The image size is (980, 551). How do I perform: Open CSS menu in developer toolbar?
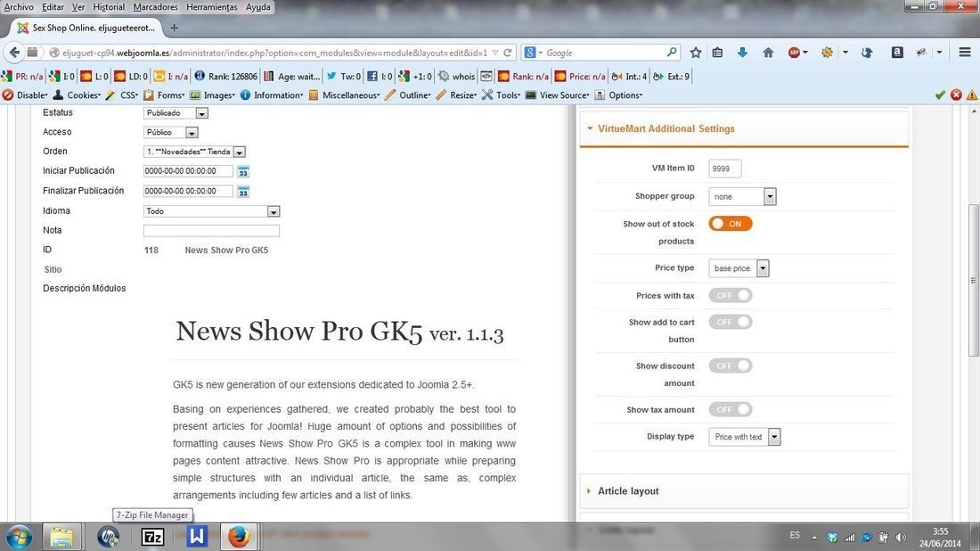pos(123,95)
